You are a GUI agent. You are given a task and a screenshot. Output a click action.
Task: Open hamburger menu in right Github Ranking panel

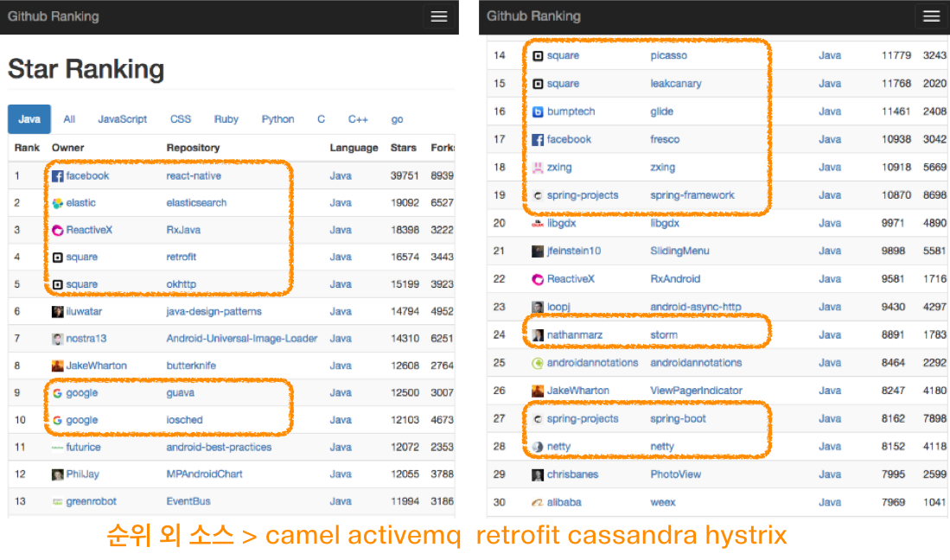coord(931,16)
